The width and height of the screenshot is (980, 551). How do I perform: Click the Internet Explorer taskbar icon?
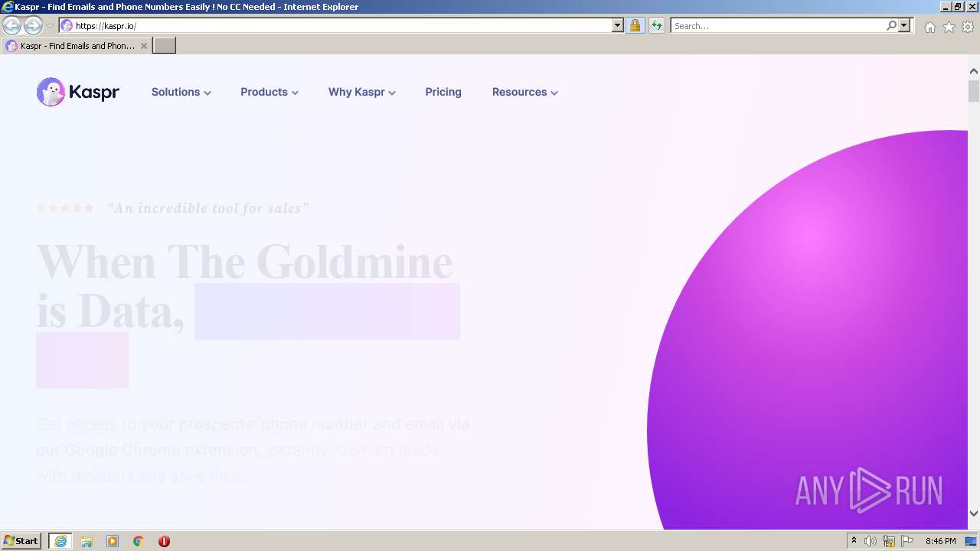click(x=60, y=541)
